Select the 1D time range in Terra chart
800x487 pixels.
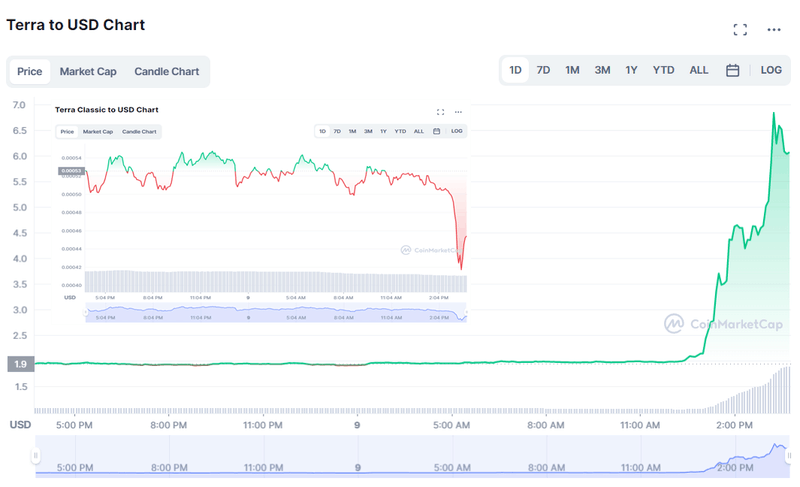point(515,70)
